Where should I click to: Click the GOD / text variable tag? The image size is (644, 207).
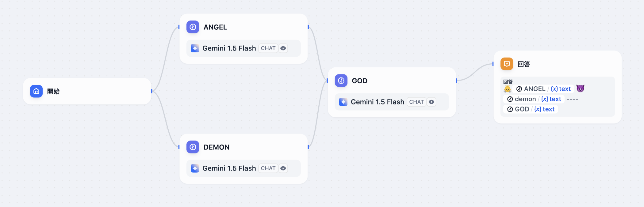[x=531, y=109]
